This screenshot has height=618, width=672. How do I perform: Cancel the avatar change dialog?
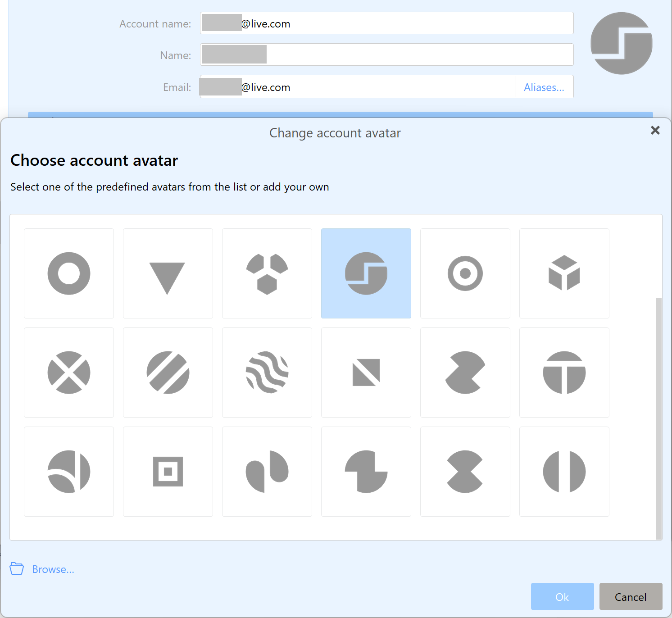[631, 596]
